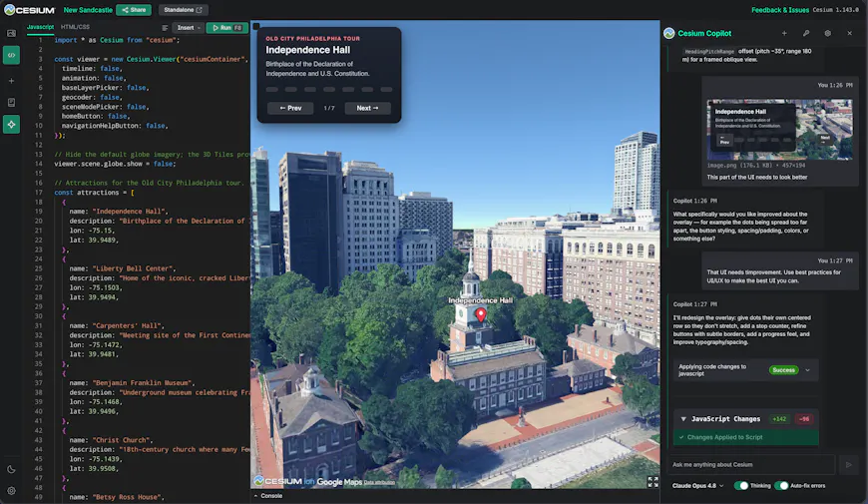The width and height of the screenshot is (868, 504).
Task: Enter fullscreen in the 3D viewer
Action: click(652, 482)
